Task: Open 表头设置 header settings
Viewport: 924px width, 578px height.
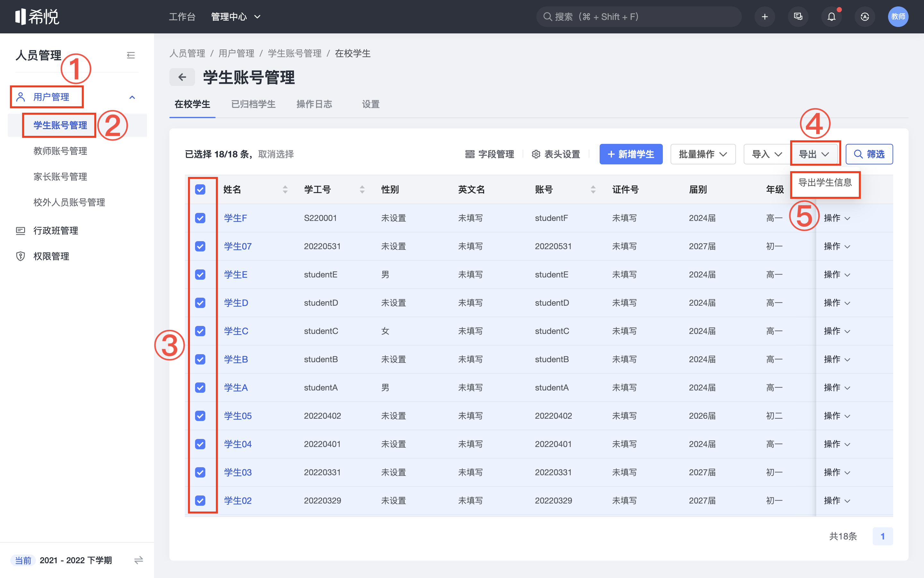Action: pyautogui.click(x=556, y=154)
